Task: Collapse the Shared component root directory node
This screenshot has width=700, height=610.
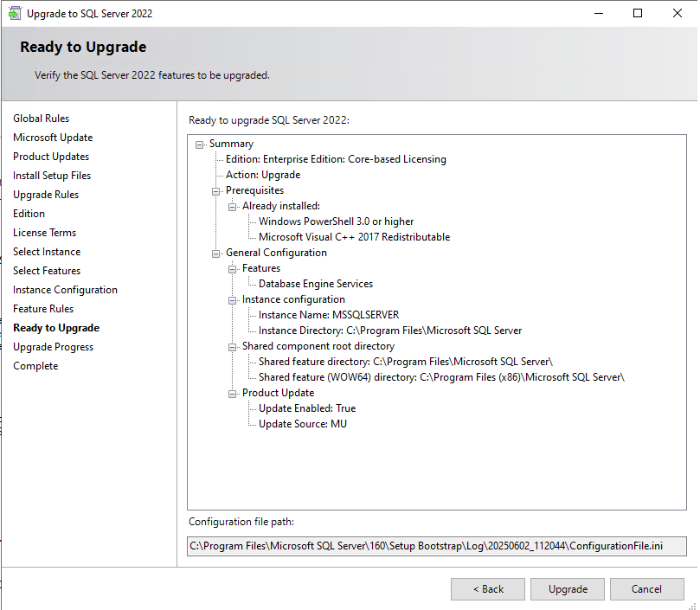Action: point(233,347)
